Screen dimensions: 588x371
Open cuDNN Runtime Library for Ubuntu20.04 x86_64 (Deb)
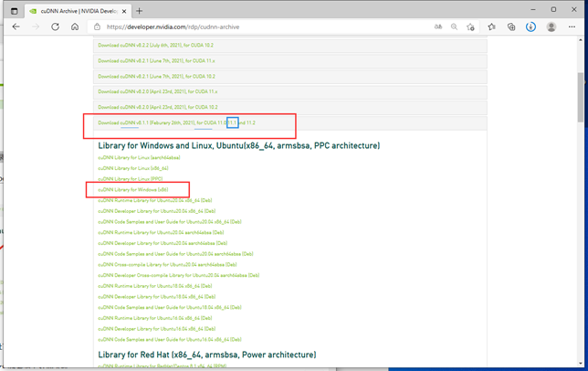coord(155,200)
